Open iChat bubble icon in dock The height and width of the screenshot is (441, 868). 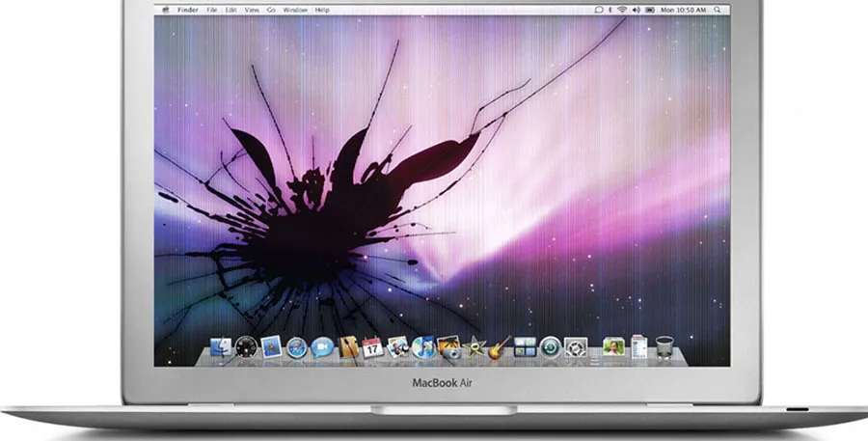coord(321,348)
